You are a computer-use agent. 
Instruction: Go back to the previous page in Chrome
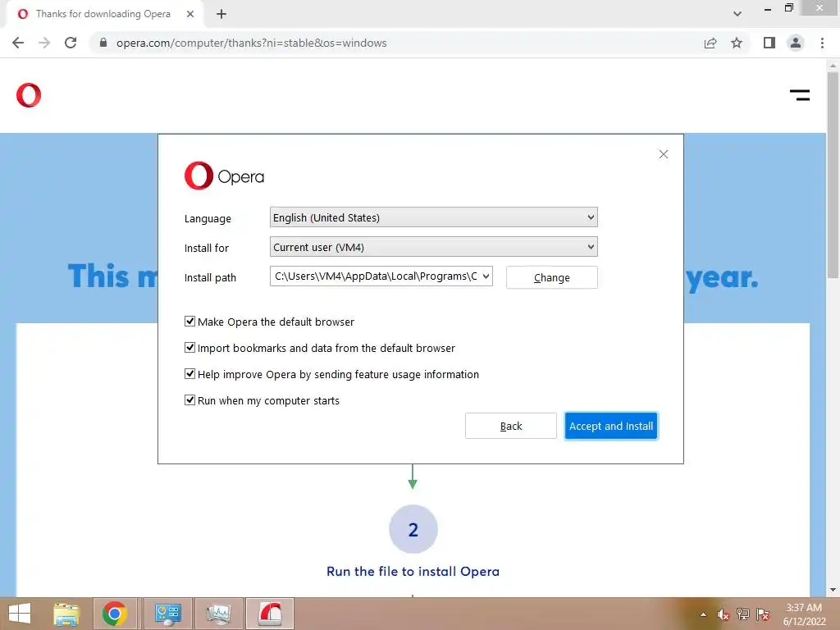[x=18, y=43]
